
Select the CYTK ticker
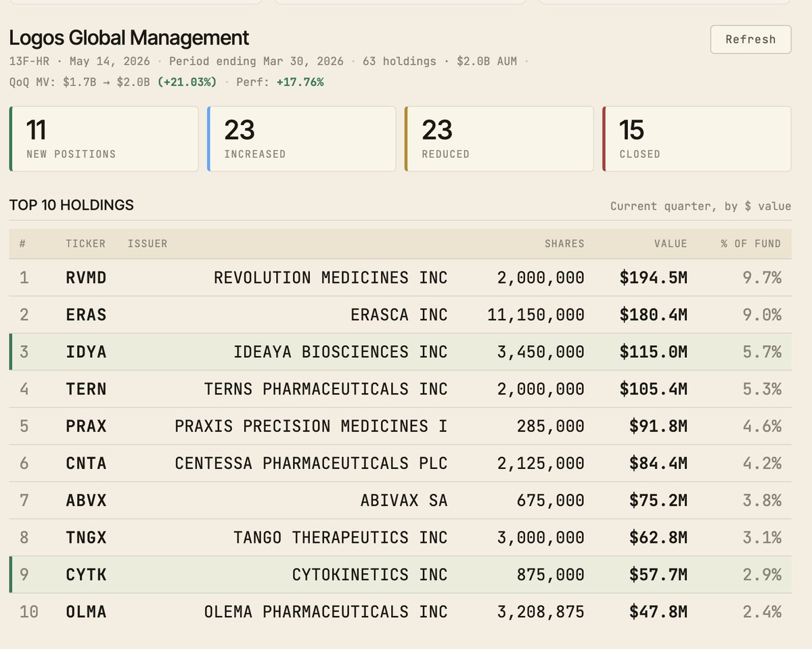(86, 575)
